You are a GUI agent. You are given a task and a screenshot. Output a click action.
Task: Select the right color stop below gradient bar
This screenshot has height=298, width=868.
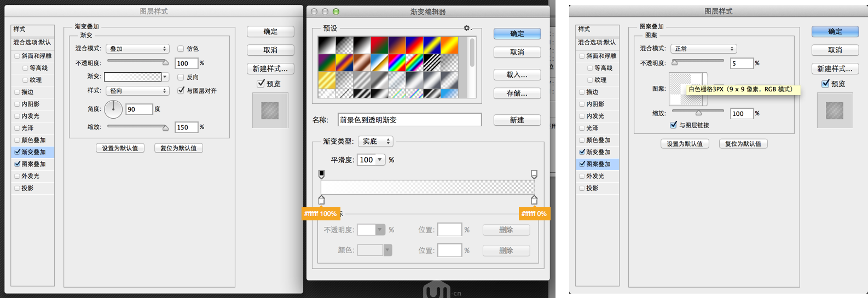point(534,200)
